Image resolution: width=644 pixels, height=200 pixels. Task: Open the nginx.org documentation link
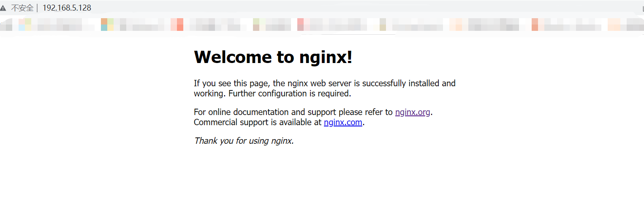pyautogui.click(x=413, y=112)
